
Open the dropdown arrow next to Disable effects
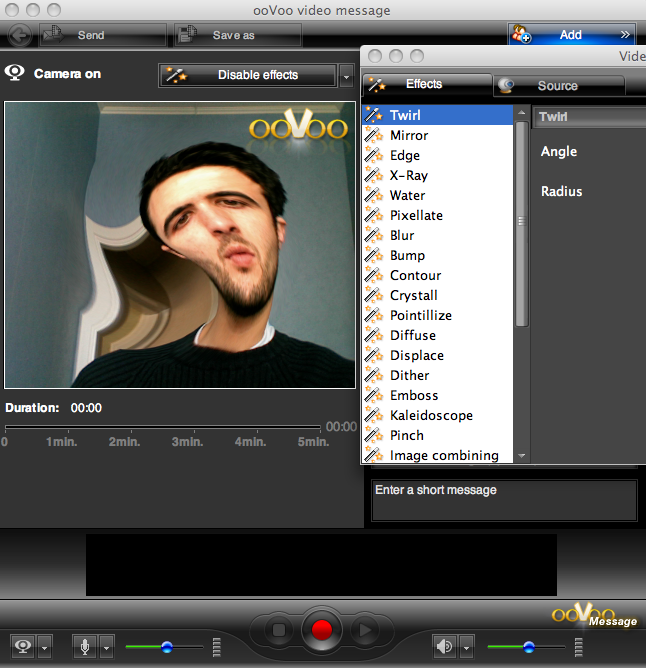click(346, 77)
